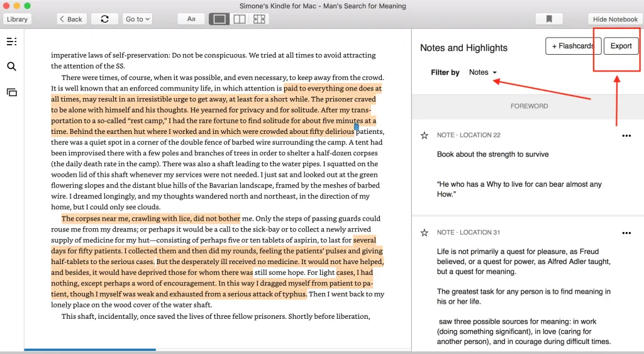Click 'NOTE · LOCATION 31' label
644x354 pixels.
pos(469,233)
